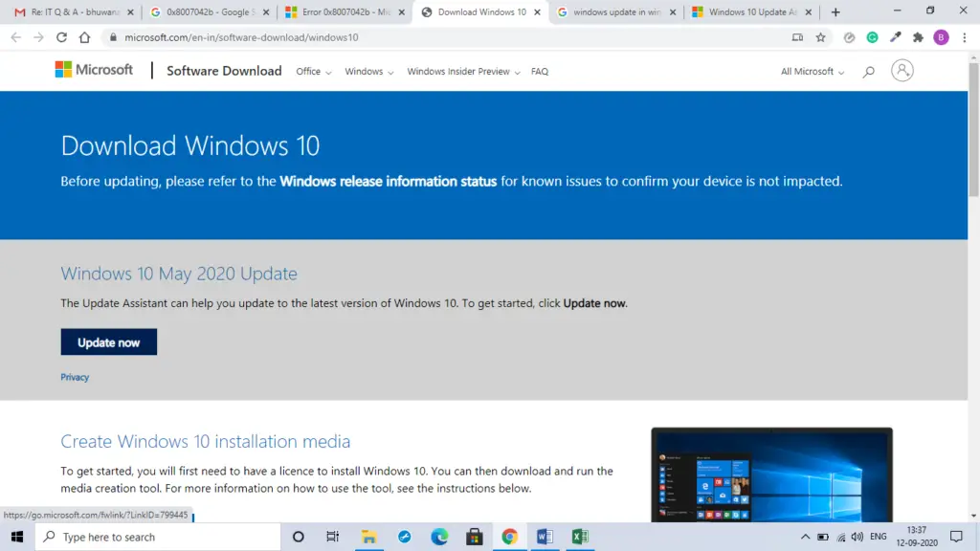980x551 pixels.
Task: Switch to 0x8007042b Google Search tab
Action: (x=211, y=11)
